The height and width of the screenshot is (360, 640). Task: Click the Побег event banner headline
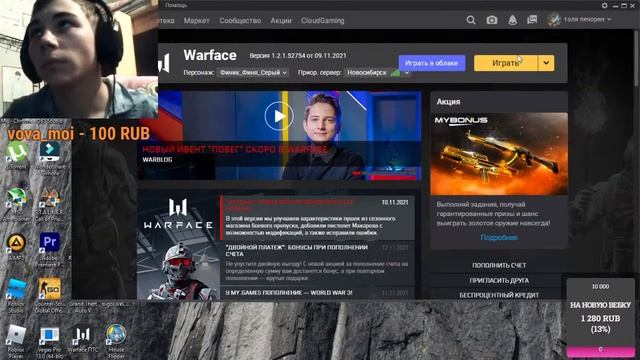pyautogui.click(x=235, y=149)
